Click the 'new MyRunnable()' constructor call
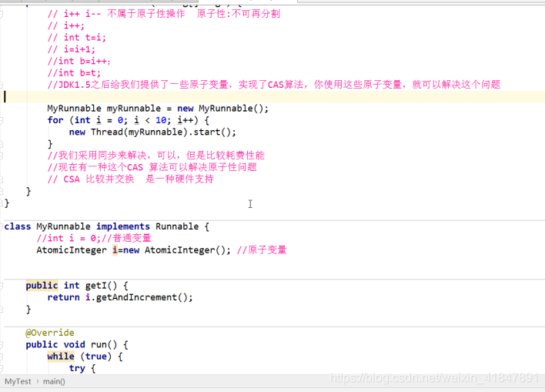545x392 pixels. click(x=221, y=109)
